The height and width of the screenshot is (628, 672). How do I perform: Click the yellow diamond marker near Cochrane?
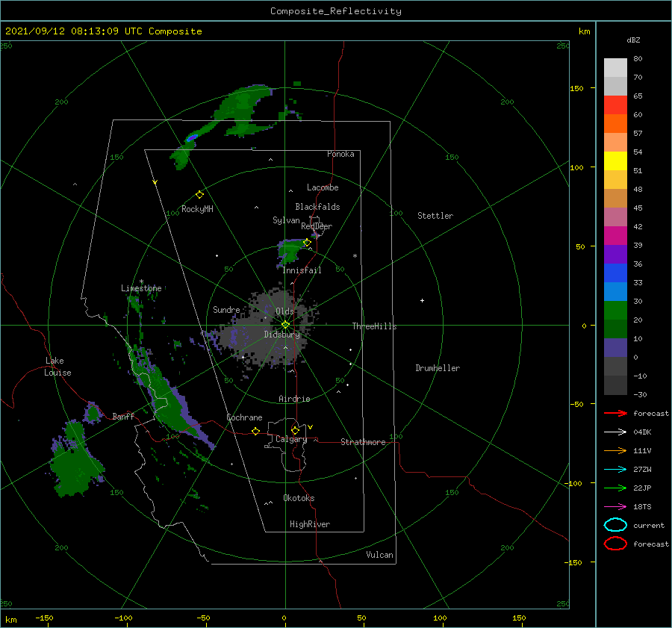[255, 431]
